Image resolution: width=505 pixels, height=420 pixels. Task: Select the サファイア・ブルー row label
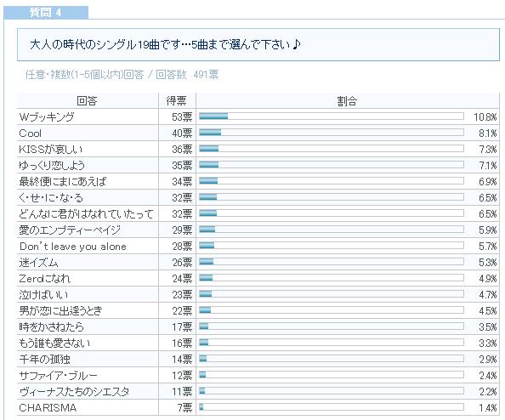point(58,376)
